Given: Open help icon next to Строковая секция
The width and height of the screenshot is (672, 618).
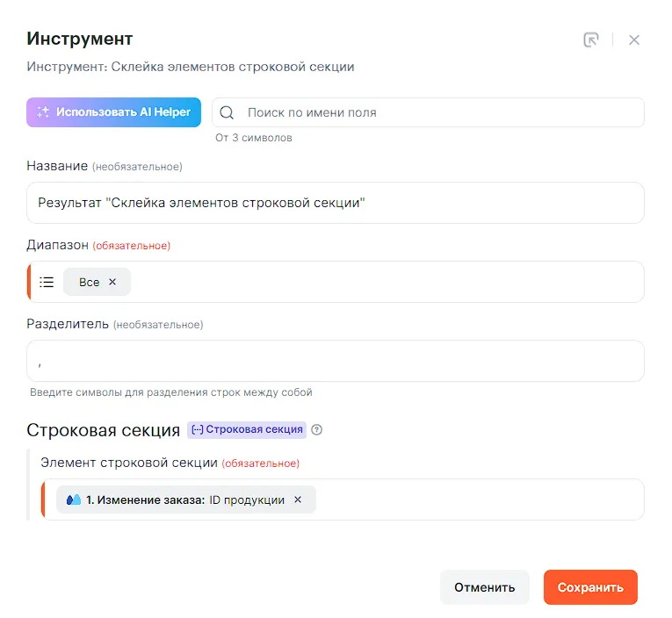Looking at the screenshot, I should 317,430.
